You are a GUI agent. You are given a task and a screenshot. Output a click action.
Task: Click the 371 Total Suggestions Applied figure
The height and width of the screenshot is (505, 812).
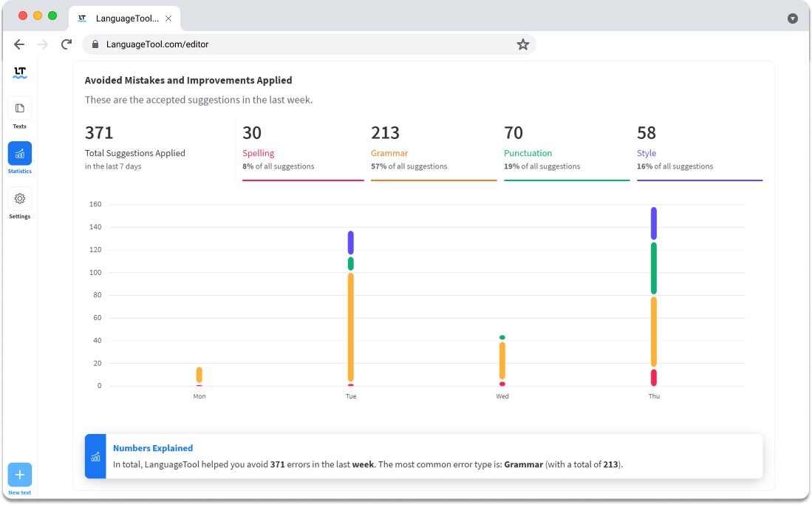coord(99,133)
